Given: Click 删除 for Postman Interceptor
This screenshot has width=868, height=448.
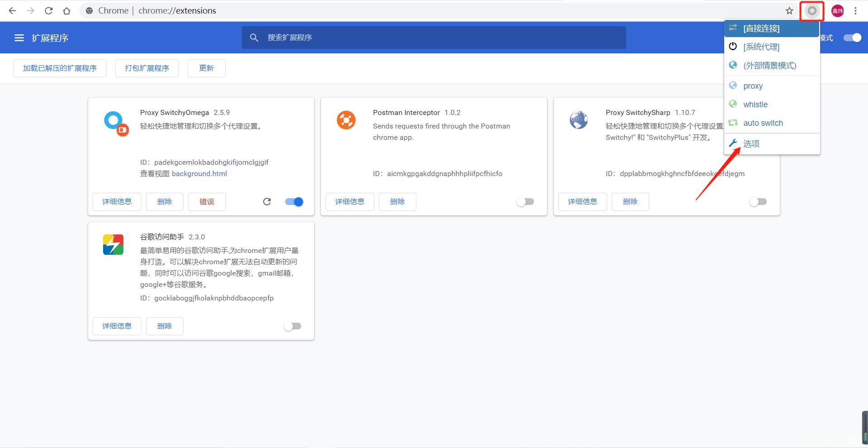Looking at the screenshot, I should [397, 202].
